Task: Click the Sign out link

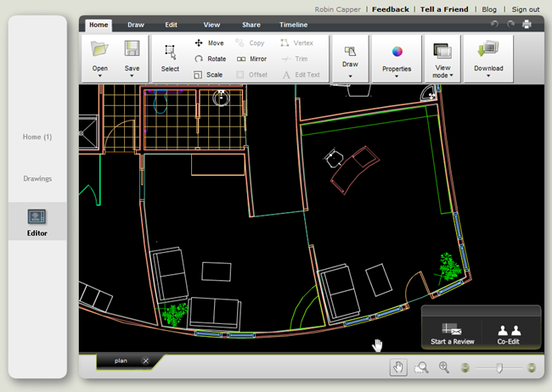Action: [x=525, y=9]
